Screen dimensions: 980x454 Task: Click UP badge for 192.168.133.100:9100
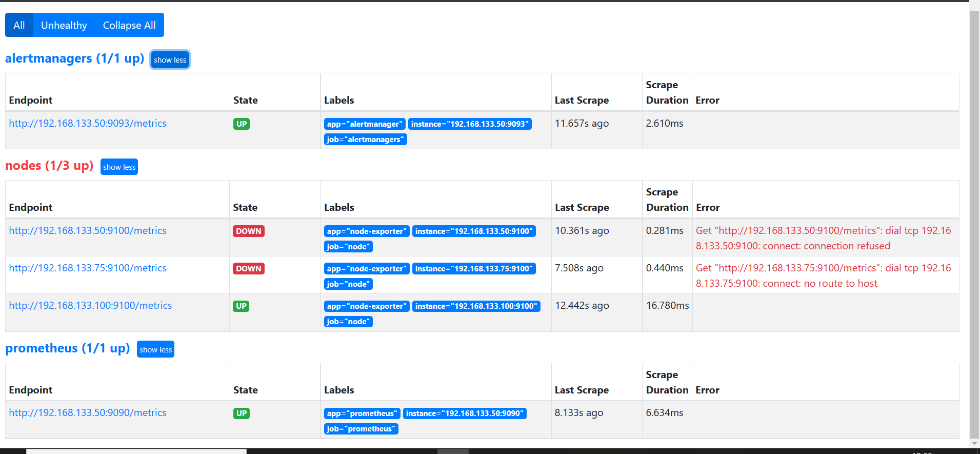[241, 306]
